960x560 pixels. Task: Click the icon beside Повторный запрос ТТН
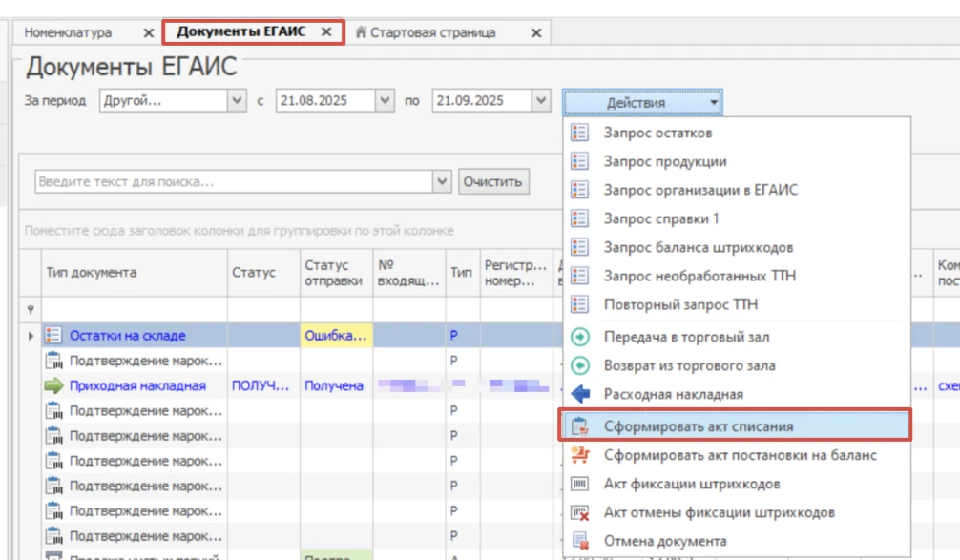pyautogui.click(x=579, y=304)
